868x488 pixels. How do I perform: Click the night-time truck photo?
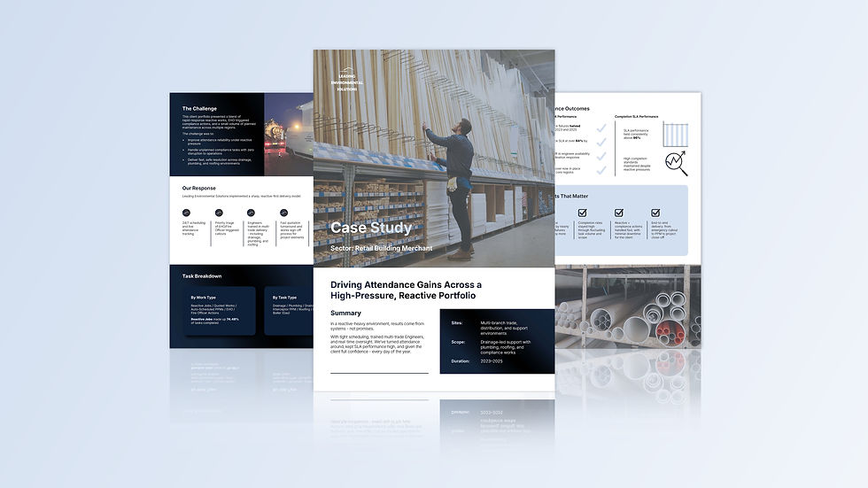pos(289,135)
